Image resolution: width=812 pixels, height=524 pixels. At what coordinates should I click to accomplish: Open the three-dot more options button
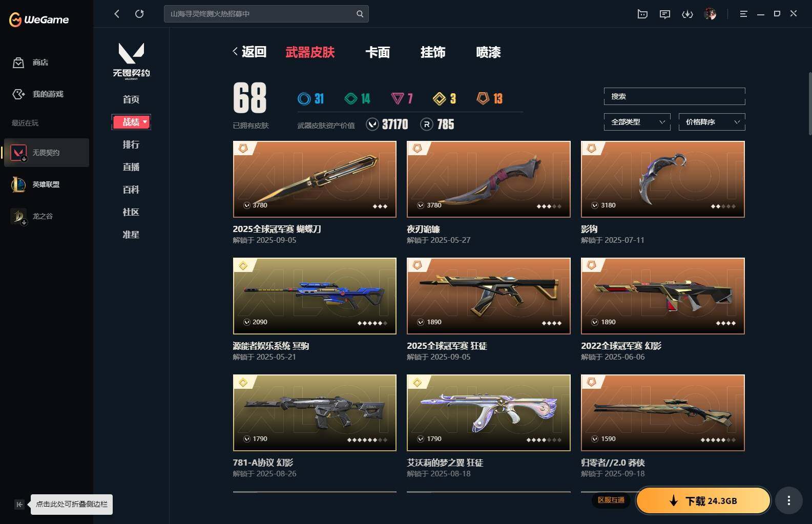coord(788,500)
